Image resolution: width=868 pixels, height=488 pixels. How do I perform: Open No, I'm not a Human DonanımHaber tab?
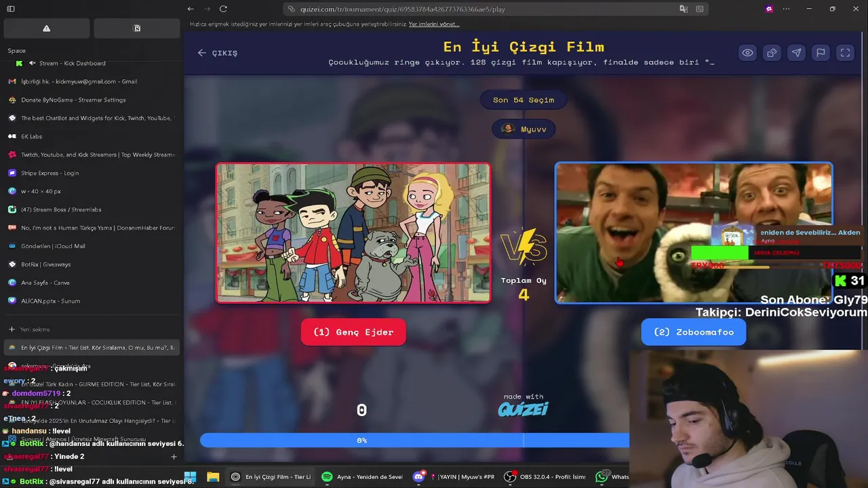(92, 228)
